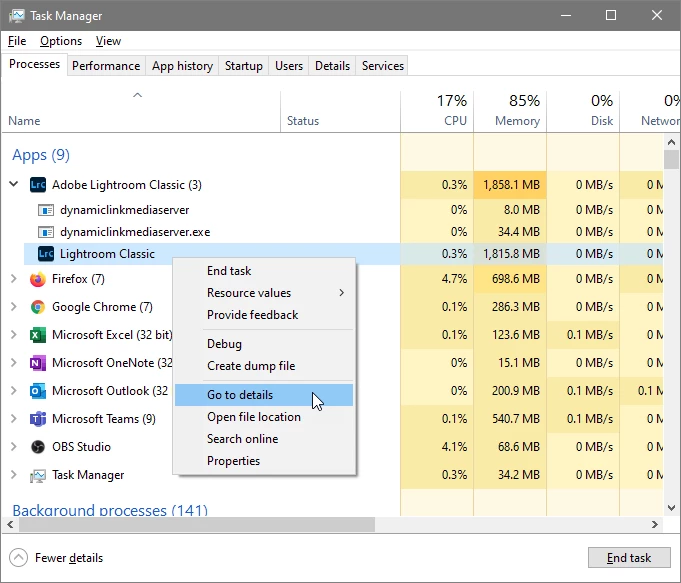Expand the Microsoft Excel group
The image size is (681, 583).
[x=14, y=335]
